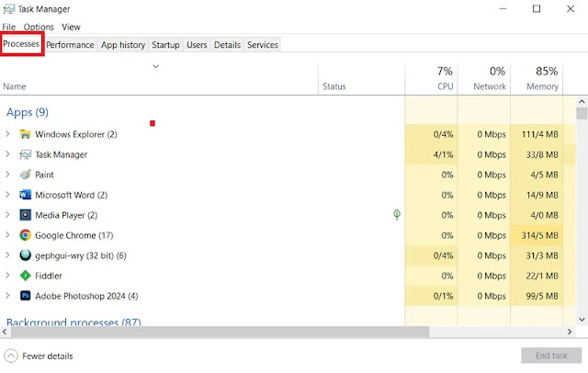Click the gephgui-wry globe icon

[x=25, y=255]
